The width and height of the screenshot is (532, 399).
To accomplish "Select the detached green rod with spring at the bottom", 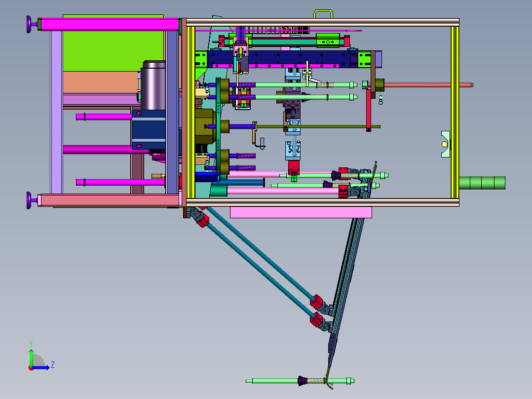I will pyautogui.click(x=300, y=381).
